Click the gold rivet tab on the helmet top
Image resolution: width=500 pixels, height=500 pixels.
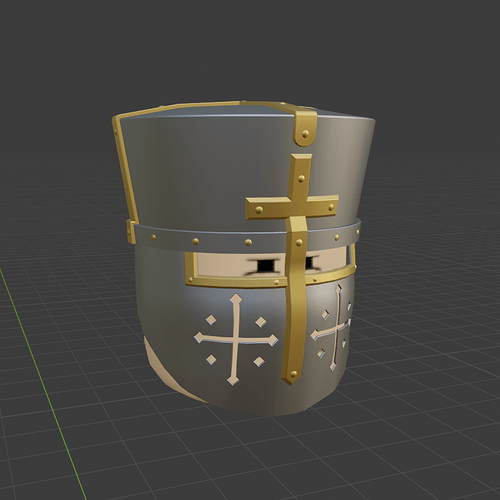click(305, 128)
